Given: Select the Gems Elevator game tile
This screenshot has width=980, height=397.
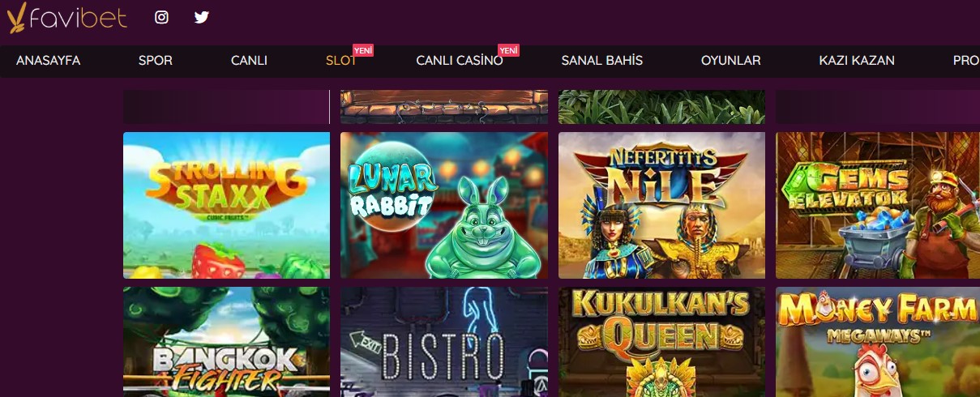Looking at the screenshot, I should (x=878, y=205).
